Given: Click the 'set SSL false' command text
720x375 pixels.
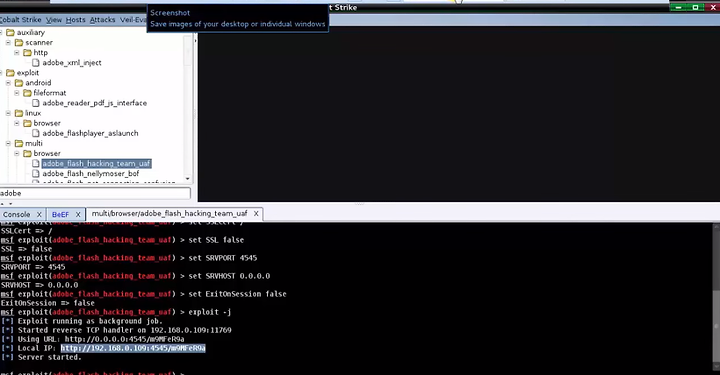Looking at the screenshot, I should click(216, 240).
